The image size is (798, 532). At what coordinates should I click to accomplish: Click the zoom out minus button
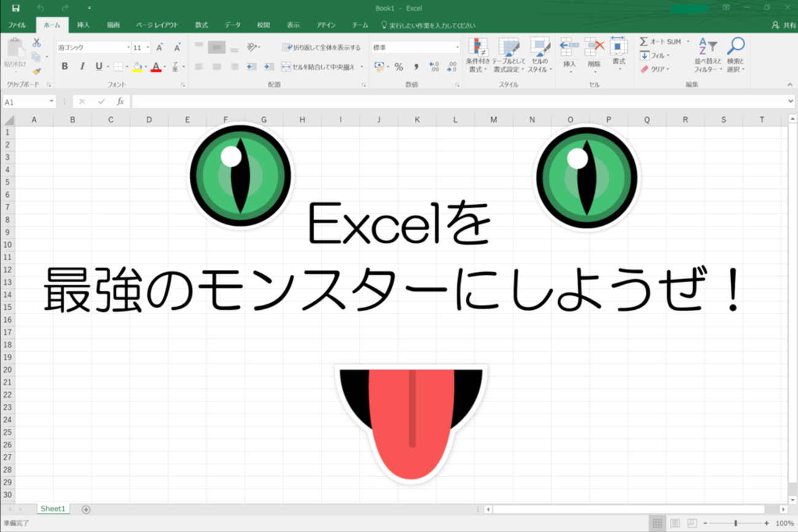pyautogui.click(x=705, y=523)
